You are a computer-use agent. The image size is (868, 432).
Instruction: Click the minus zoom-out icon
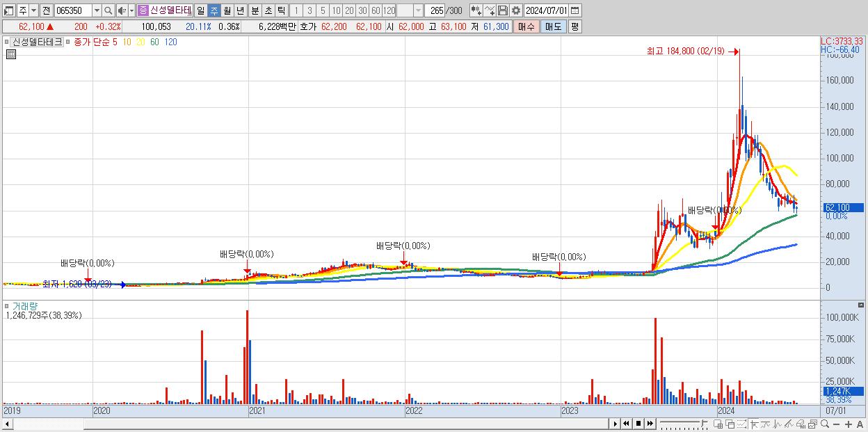836,424
